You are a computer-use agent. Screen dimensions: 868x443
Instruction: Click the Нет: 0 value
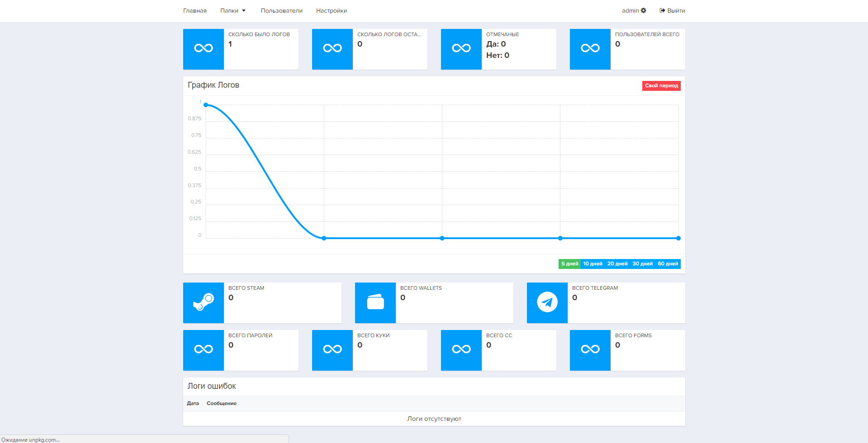click(x=498, y=56)
